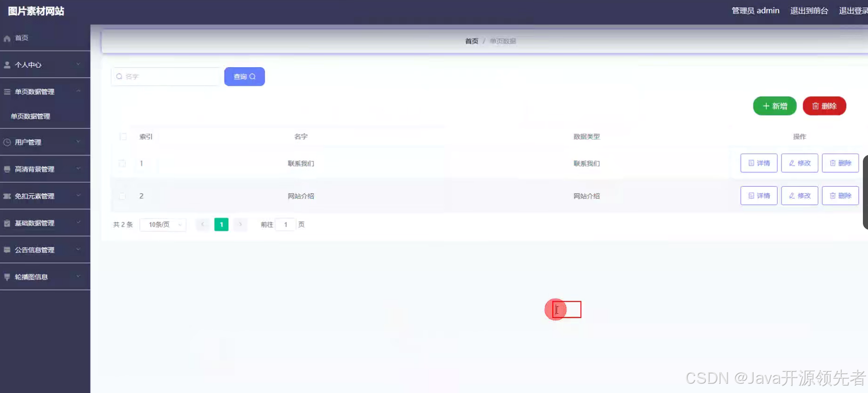Image resolution: width=868 pixels, height=393 pixels.
Task: Click the 名字 search input field
Action: [x=166, y=76]
